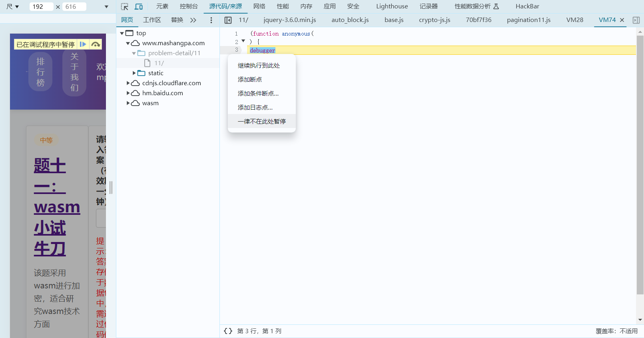Image resolution: width=644 pixels, height=338 pixels.
Task: Collapse the top frame tree node
Action: 122,33
